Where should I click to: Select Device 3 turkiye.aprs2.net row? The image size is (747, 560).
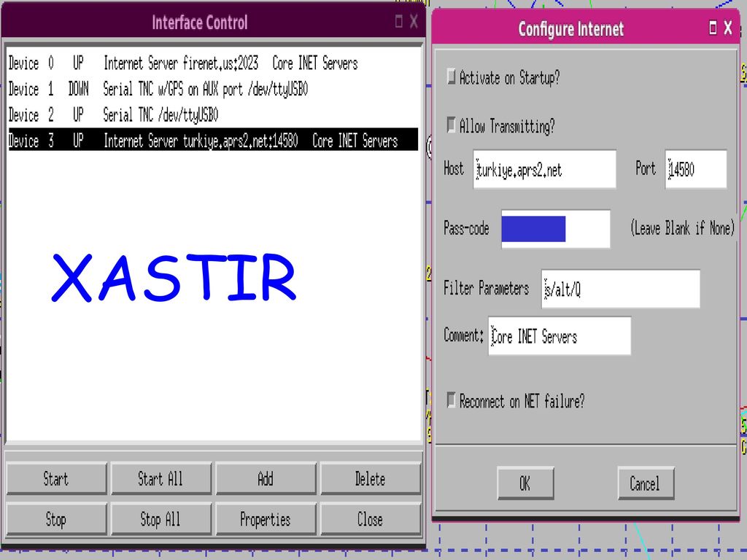pos(213,140)
